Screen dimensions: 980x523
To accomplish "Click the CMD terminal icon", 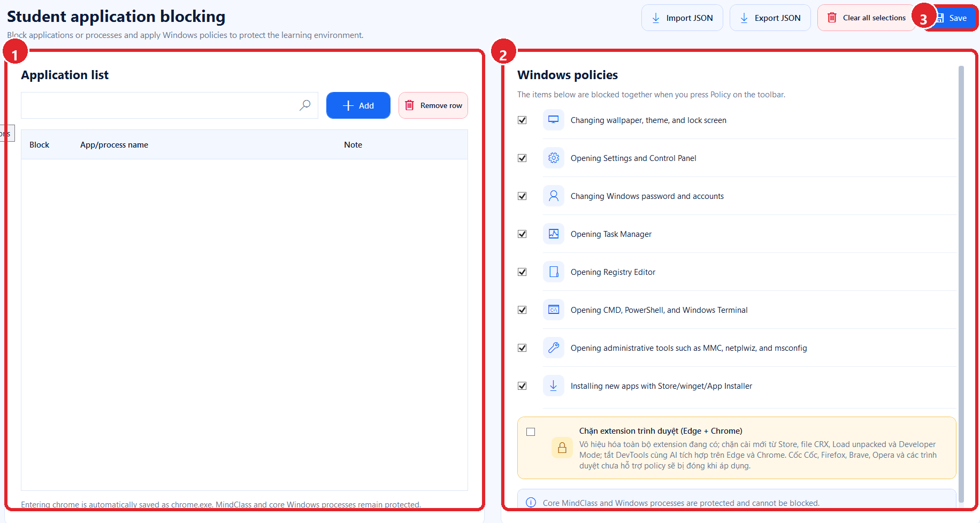I will 554,310.
